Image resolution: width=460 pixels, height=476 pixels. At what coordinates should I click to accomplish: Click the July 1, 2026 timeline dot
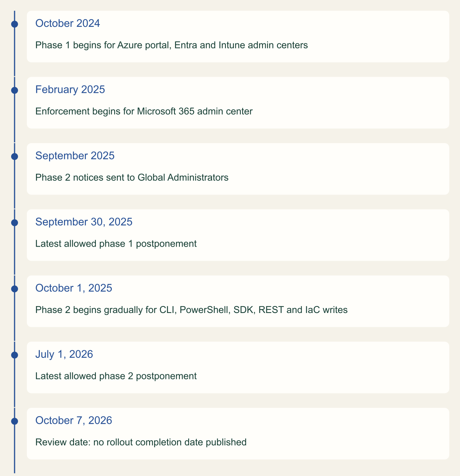(x=15, y=355)
